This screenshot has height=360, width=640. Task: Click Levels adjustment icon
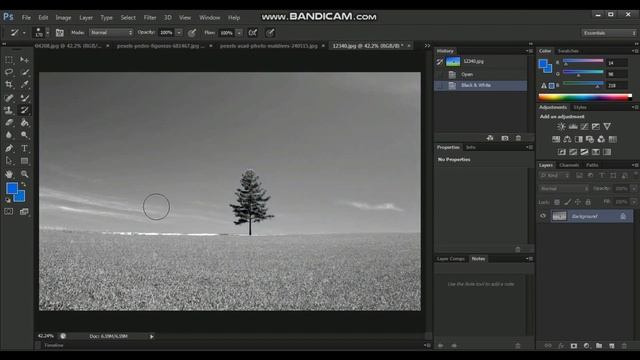573,127
